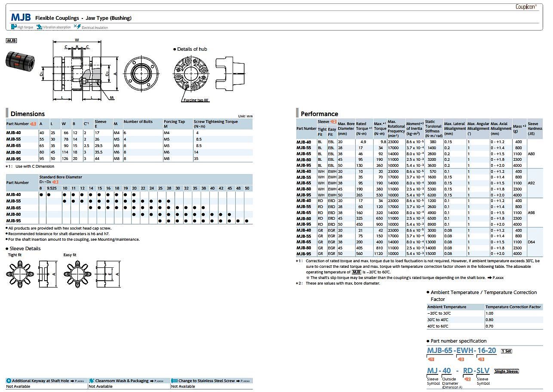Screen dimensions: 553x392
Task: Click the MJ-40 - RD-SLV example part number
Action: pyautogui.click(x=458, y=371)
